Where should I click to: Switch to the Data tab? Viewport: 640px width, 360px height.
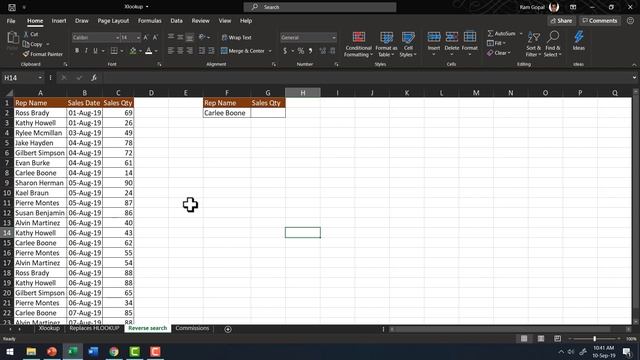[x=176, y=21]
